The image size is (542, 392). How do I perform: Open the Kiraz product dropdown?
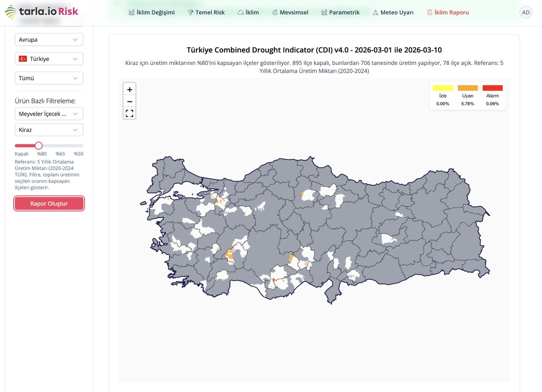[x=49, y=130]
